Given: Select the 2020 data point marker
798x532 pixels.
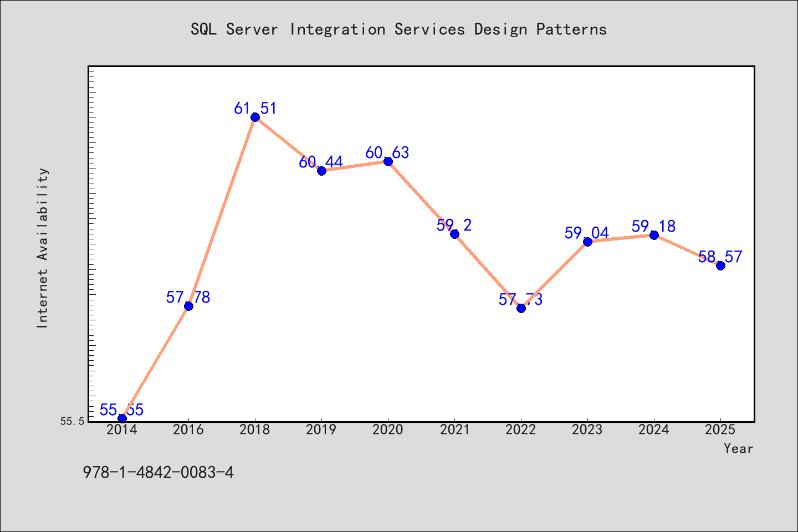Looking at the screenshot, I should [x=388, y=161].
